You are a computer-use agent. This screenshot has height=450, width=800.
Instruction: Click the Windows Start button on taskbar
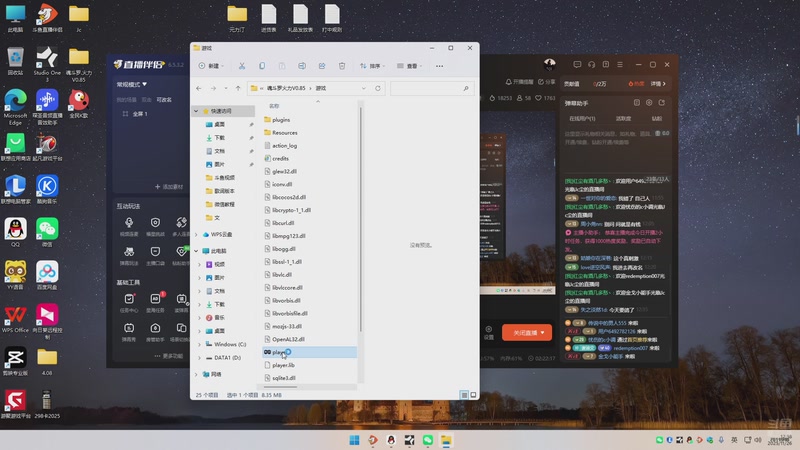(354, 440)
